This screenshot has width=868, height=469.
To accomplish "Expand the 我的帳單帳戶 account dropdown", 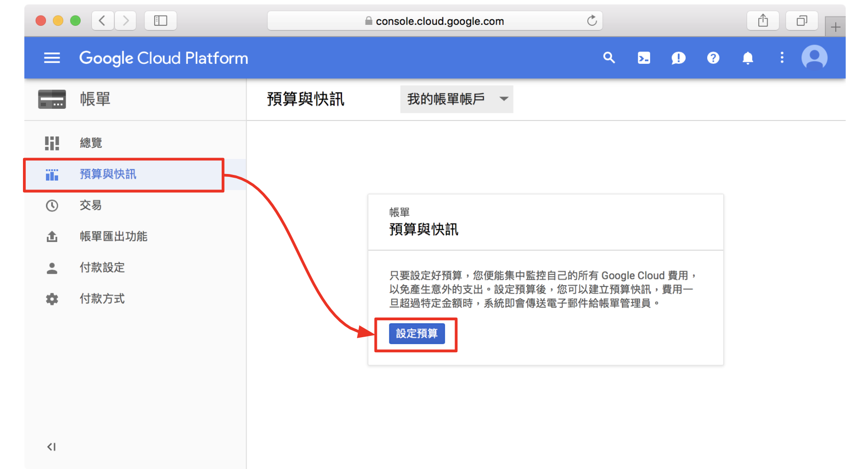I will 456,99.
